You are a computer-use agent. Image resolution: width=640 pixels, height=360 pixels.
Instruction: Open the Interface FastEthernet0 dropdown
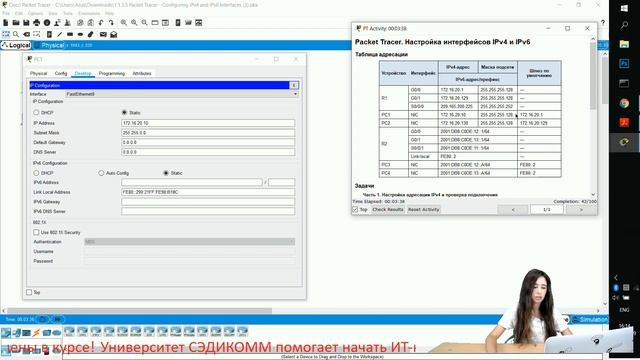(182, 94)
